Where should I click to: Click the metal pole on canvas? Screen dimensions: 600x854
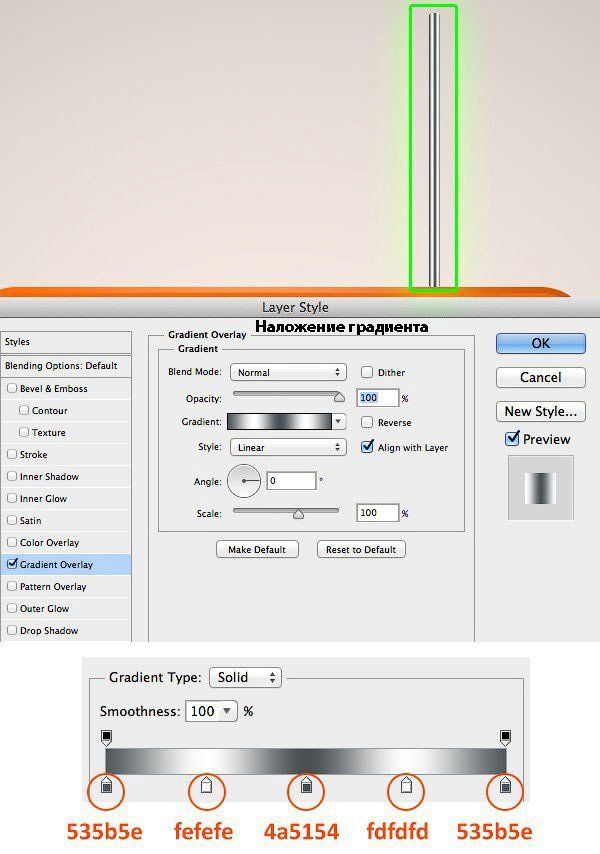[x=433, y=150]
